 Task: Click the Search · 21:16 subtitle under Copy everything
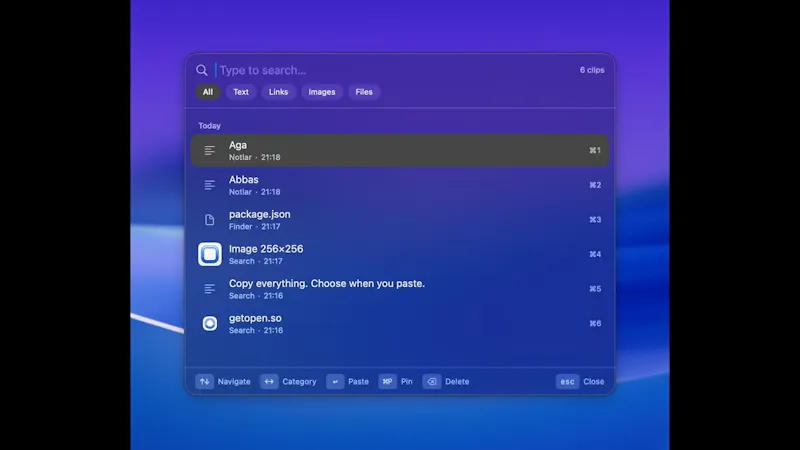click(x=256, y=296)
